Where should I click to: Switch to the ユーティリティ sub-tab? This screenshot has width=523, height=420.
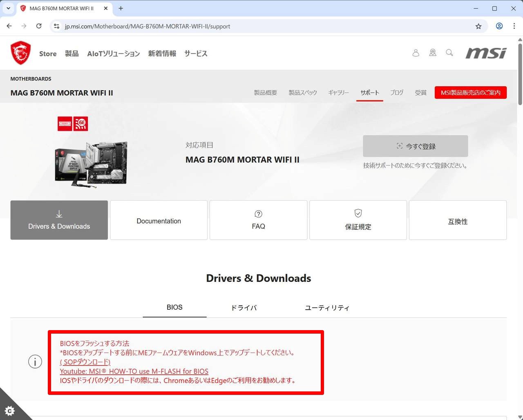tap(327, 308)
